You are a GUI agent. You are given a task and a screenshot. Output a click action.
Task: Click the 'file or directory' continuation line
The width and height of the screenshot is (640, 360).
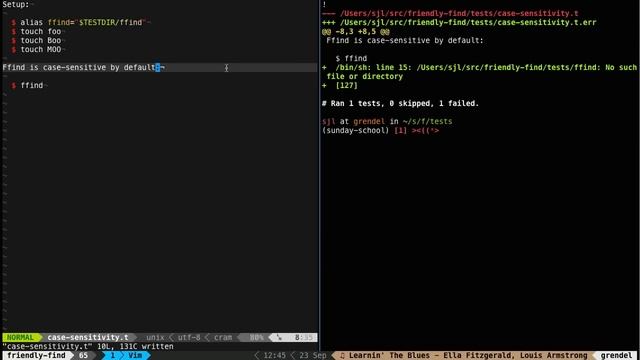364,76
